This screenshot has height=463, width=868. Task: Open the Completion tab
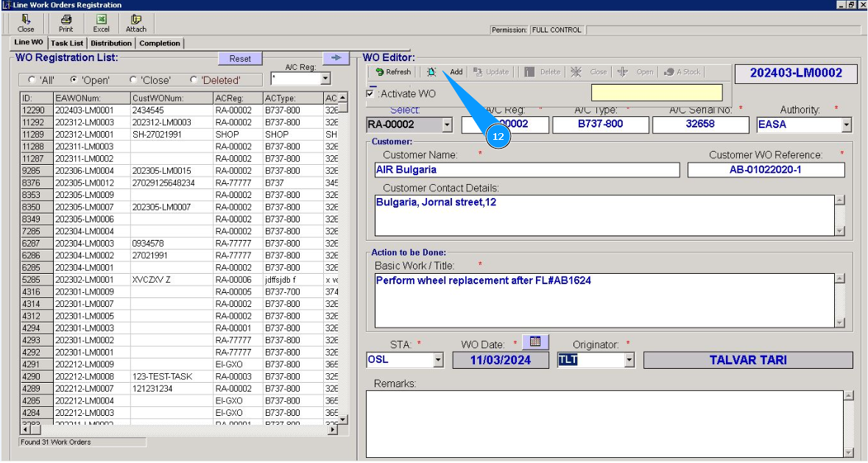pyautogui.click(x=160, y=43)
